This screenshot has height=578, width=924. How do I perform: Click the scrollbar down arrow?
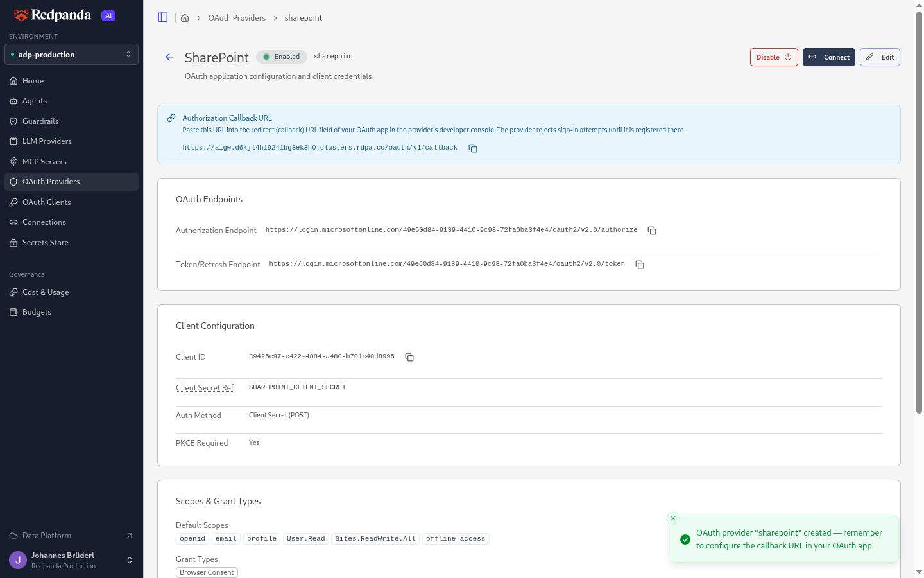click(x=919, y=572)
